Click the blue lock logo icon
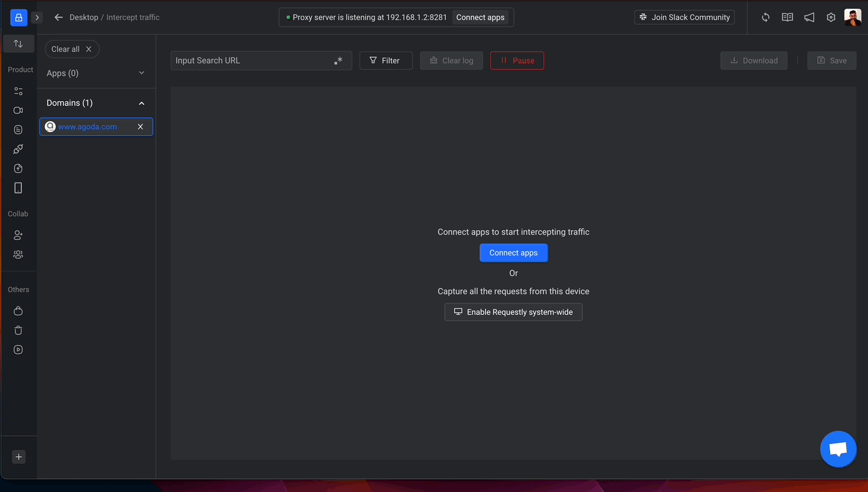This screenshot has height=492, width=868. point(19,18)
